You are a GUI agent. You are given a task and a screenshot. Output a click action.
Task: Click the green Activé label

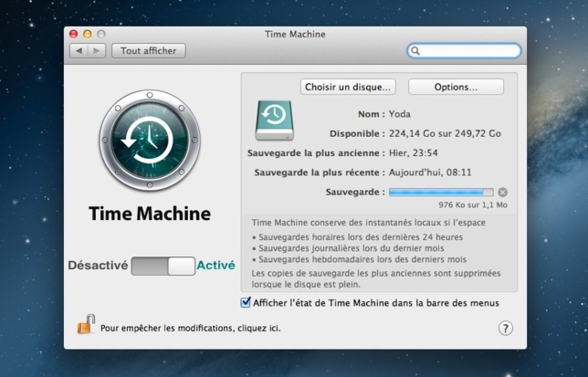[x=216, y=266]
